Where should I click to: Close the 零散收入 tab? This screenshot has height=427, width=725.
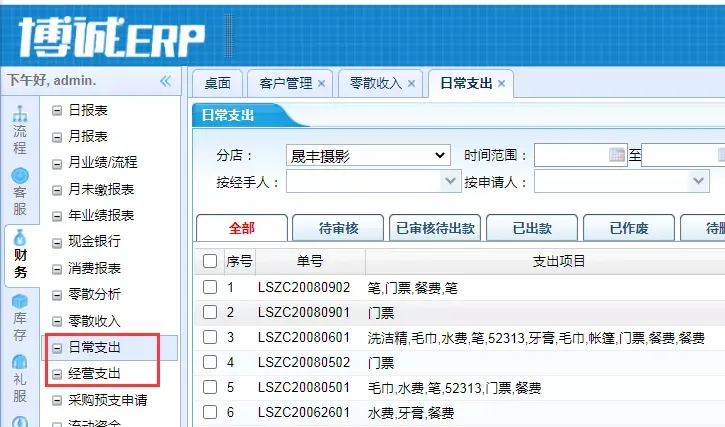(x=411, y=84)
